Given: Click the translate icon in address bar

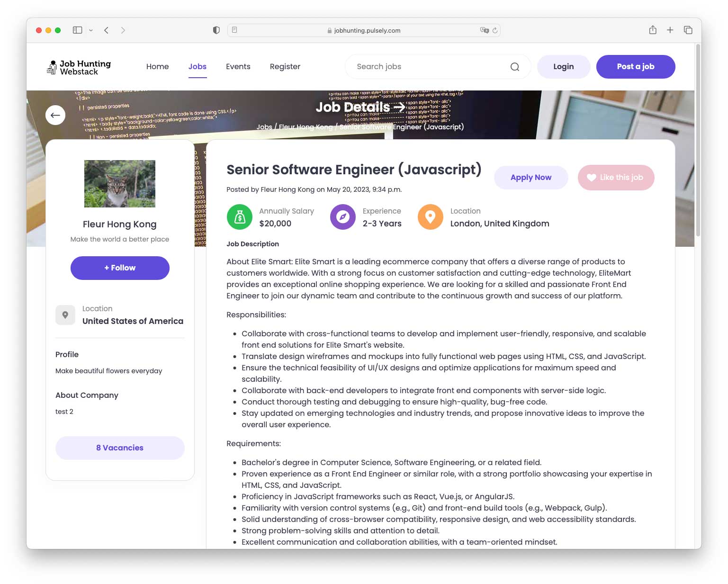Looking at the screenshot, I should point(484,30).
